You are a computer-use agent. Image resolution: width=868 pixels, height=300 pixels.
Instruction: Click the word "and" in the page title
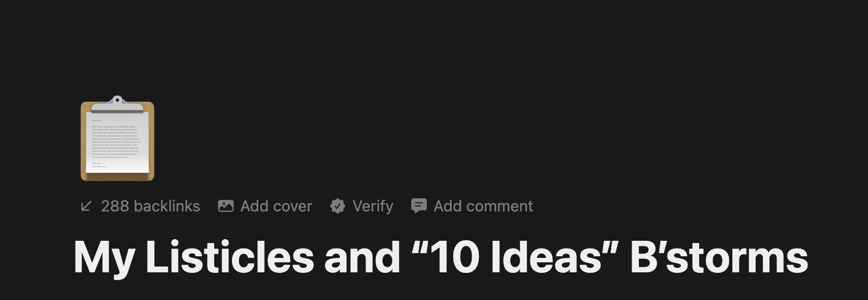tap(362, 258)
